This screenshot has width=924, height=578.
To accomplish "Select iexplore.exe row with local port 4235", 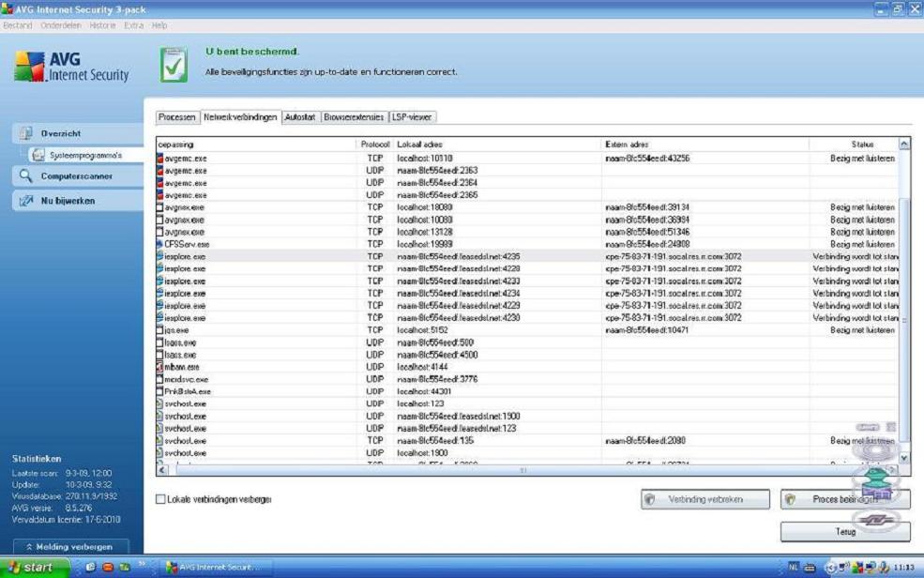I will (x=527, y=256).
